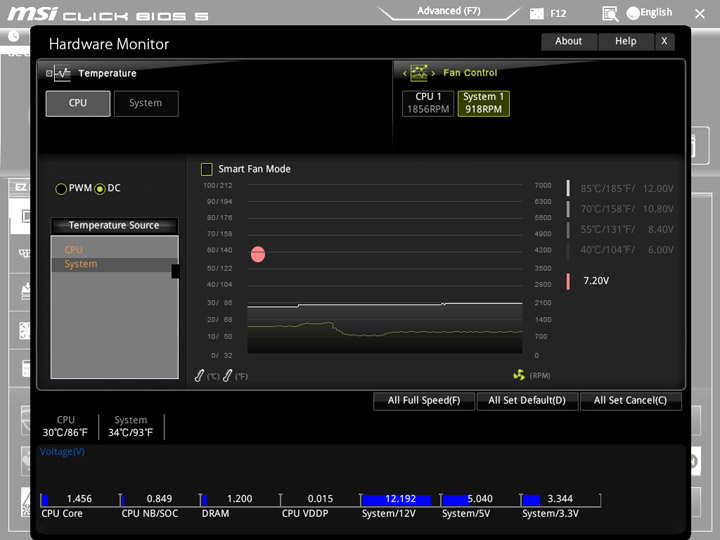Click the Temperature monitor graph icon
The height and width of the screenshot is (540, 720).
tap(62, 73)
